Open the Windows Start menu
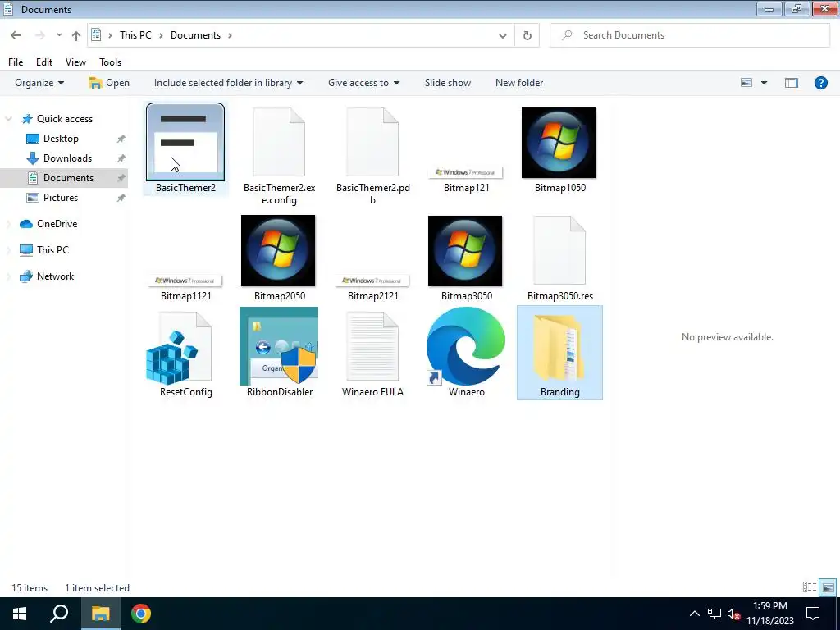The height and width of the screenshot is (630, 840). tap(20, 614)
